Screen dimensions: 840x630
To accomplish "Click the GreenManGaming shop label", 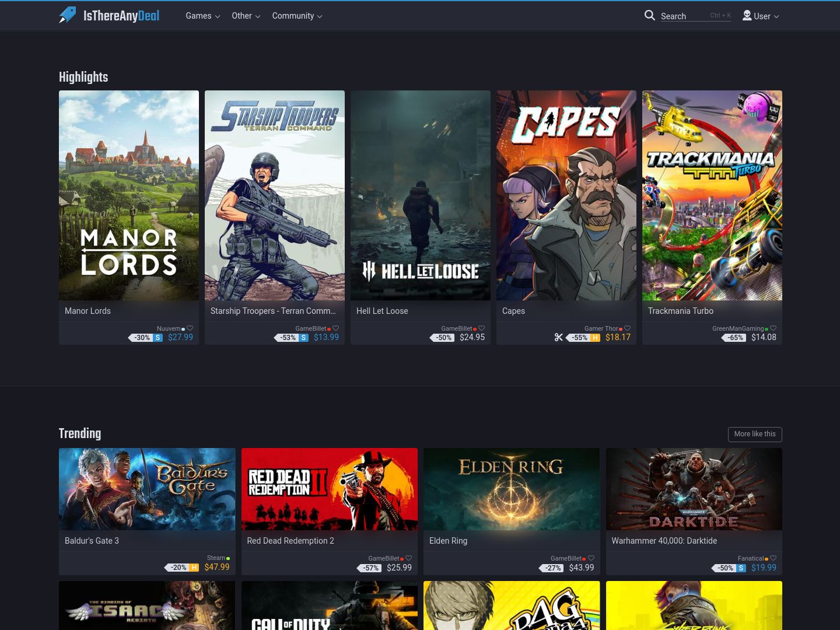I will click(x=738, y=328).
